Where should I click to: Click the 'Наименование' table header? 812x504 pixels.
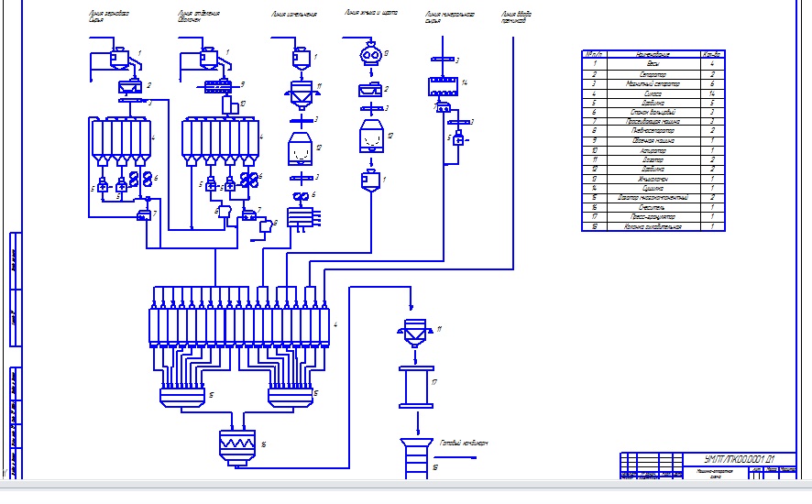point(653,54)
